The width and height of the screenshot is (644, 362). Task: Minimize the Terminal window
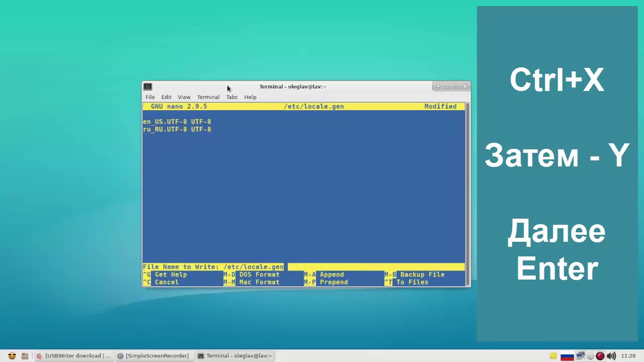447,86
